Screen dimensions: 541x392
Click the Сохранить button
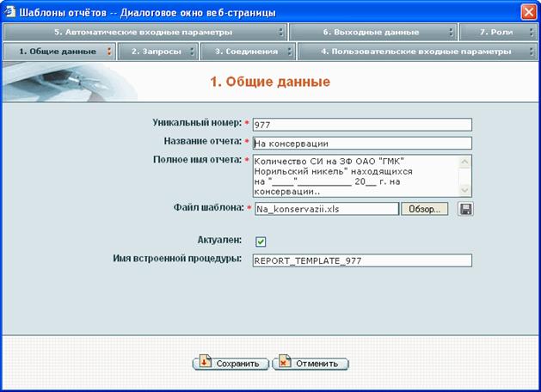pyautogui.click(x=231, y=364)
